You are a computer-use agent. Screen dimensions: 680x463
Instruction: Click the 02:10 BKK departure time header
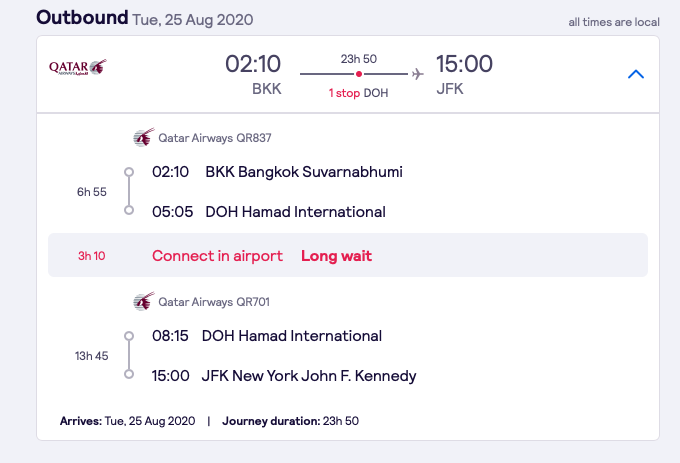[x=253, y=64]
